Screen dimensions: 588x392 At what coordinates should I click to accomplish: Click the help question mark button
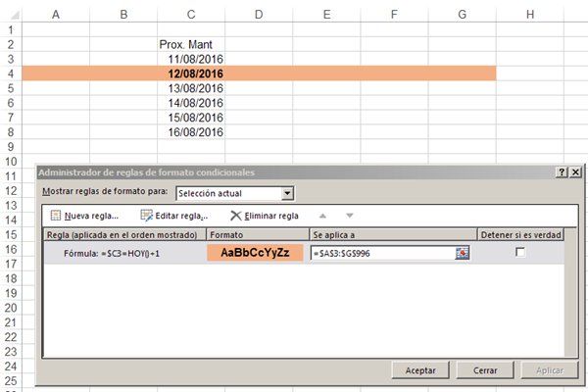(561, 172)
